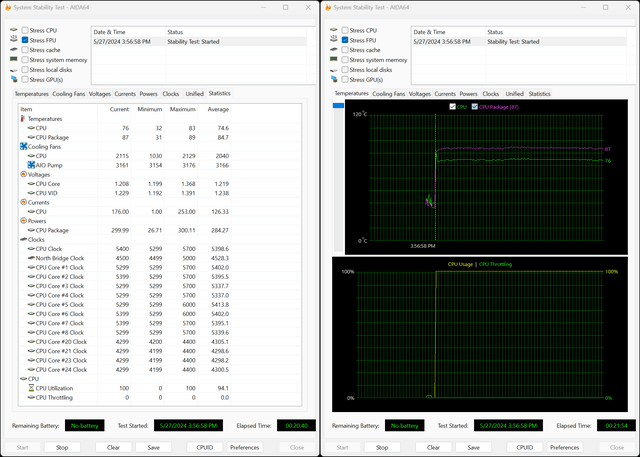
Task: Click the CPU Utilization hourglass icon
Action: (x=30, y=387)
